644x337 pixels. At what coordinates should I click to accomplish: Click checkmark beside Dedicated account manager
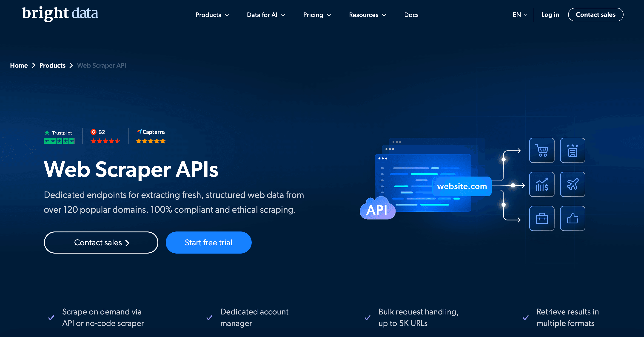point(209,317)
